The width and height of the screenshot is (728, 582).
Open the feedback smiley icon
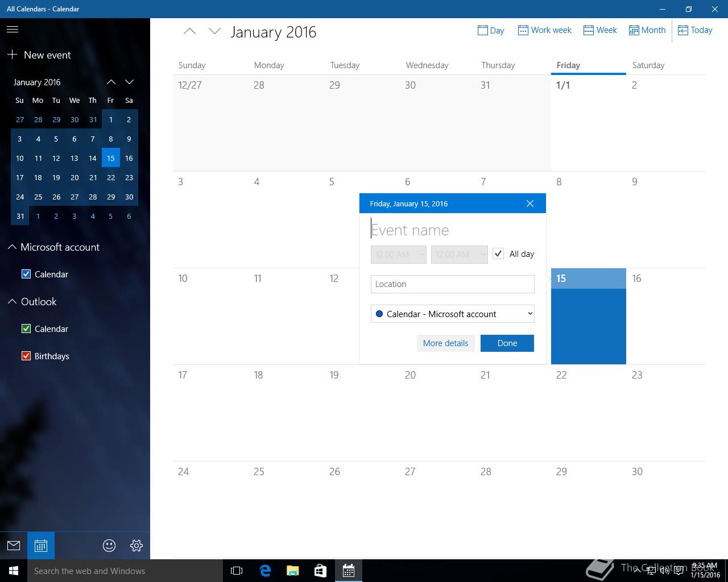point(109,546)
